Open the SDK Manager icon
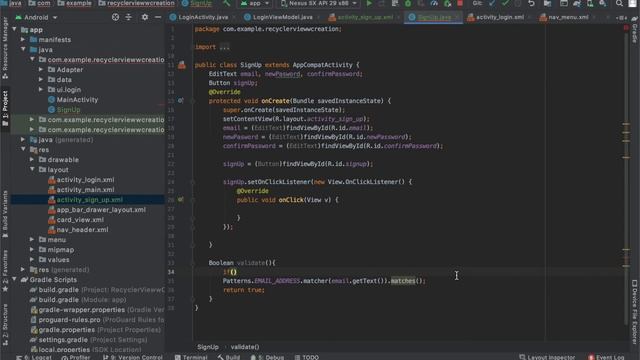Image resolution: width=640 pixels, height=360 pixels. (x=603, y=3)
